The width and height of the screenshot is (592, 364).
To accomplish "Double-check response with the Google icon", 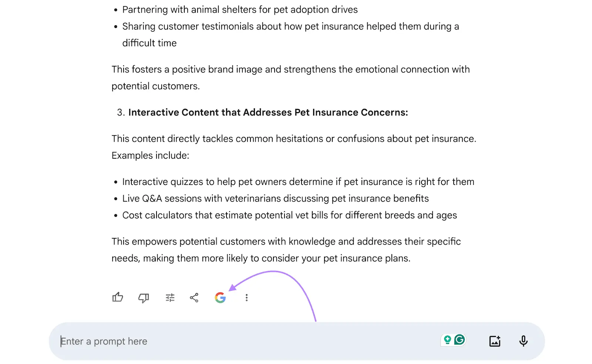I will tap(221, 298).
